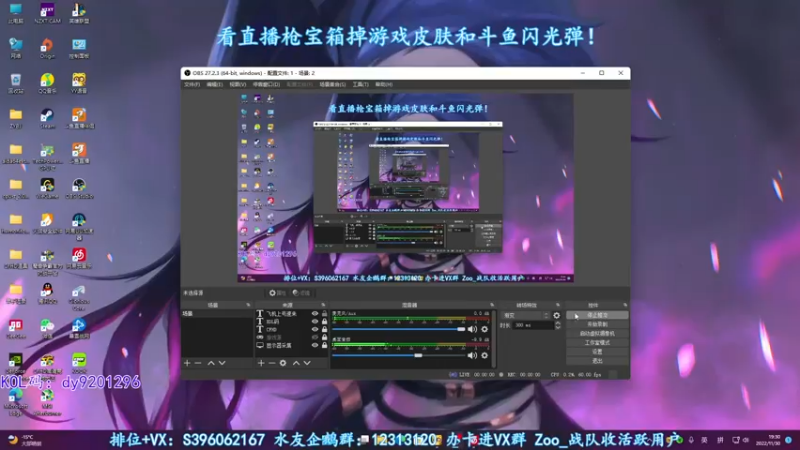The image size is (800, 450).
Task: Toggle lock on the 显示器采集 display capture source
Action: click(x=324, y=345)
